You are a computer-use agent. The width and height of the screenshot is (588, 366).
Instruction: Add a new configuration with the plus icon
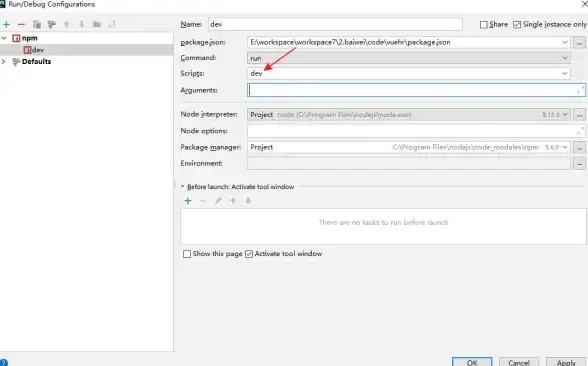(6, 24)
